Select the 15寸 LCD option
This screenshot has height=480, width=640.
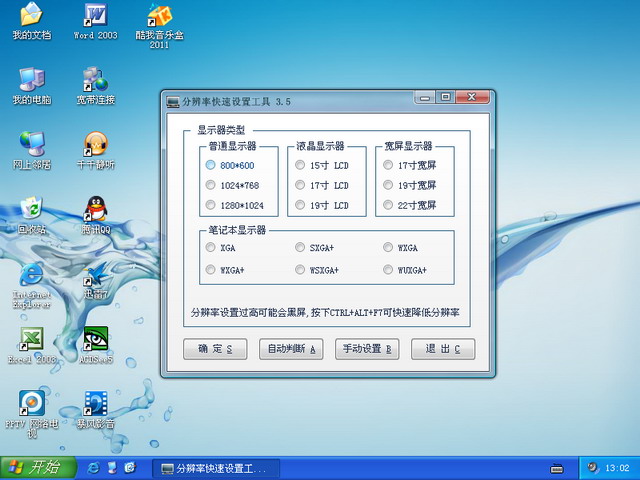point(322,165)
